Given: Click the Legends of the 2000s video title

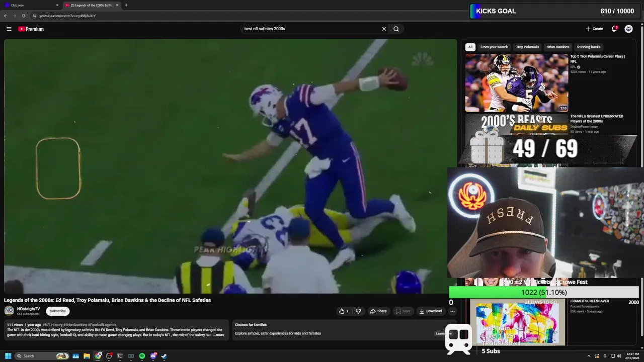Looking at the screenshot, I should coord(107,300).
